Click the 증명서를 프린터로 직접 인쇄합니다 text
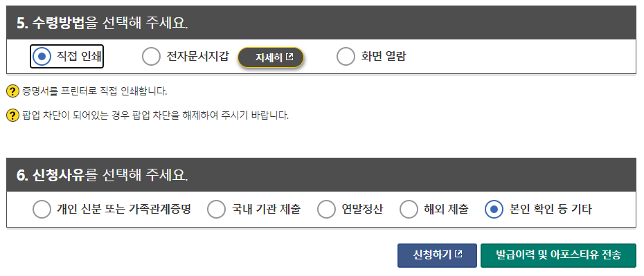 click(x=94, y=91)
